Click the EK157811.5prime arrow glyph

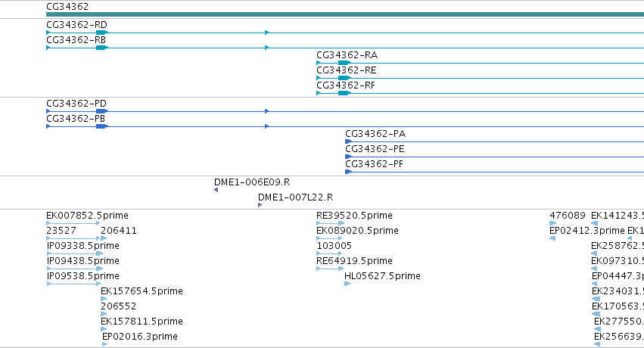click(104, 329)
